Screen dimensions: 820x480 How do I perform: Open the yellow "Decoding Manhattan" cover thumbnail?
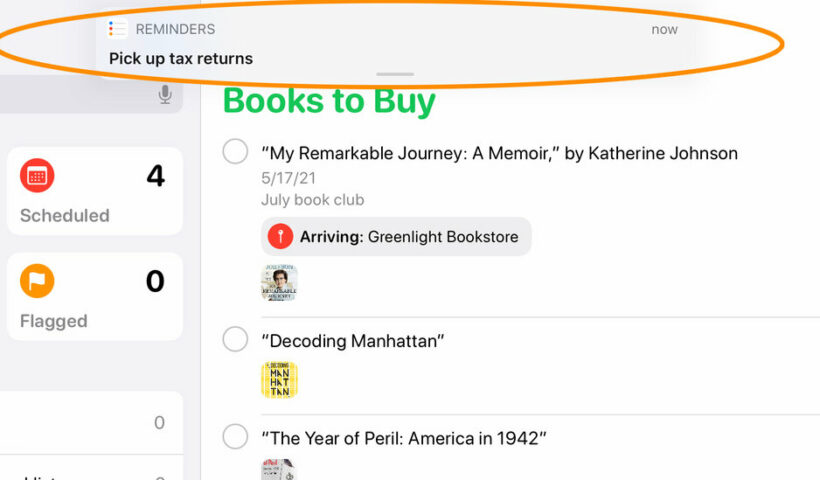[x=279, y=380]
